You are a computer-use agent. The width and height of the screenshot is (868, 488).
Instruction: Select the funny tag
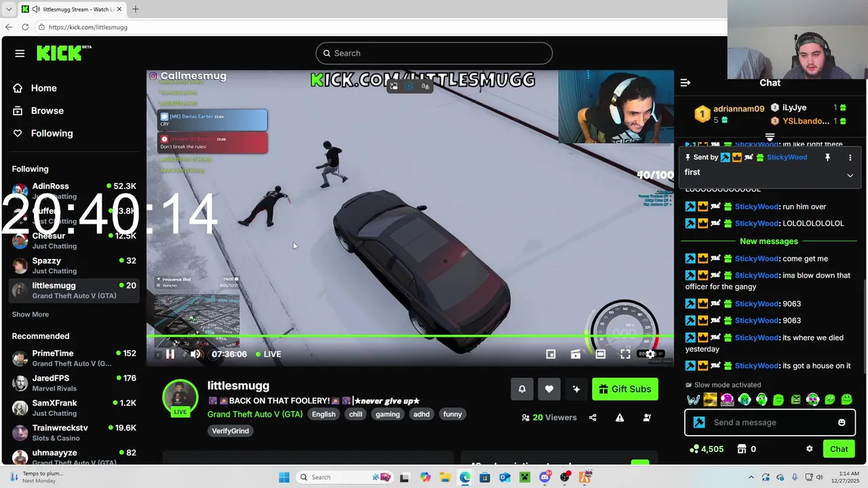pos(452,414)
